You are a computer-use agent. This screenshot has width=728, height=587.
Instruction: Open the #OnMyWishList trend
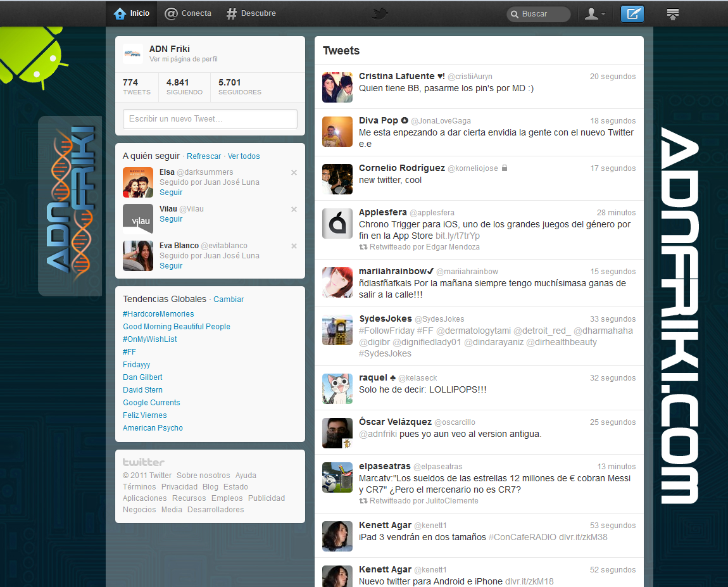pyautogui.click(x=150, y=339)
